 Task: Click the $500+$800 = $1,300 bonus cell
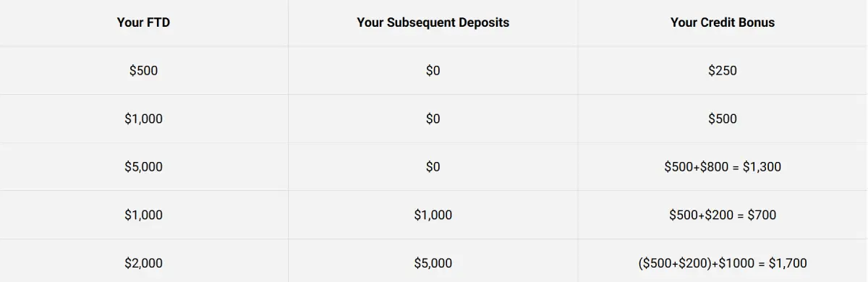pyautogui.click(x=723, y=167)
